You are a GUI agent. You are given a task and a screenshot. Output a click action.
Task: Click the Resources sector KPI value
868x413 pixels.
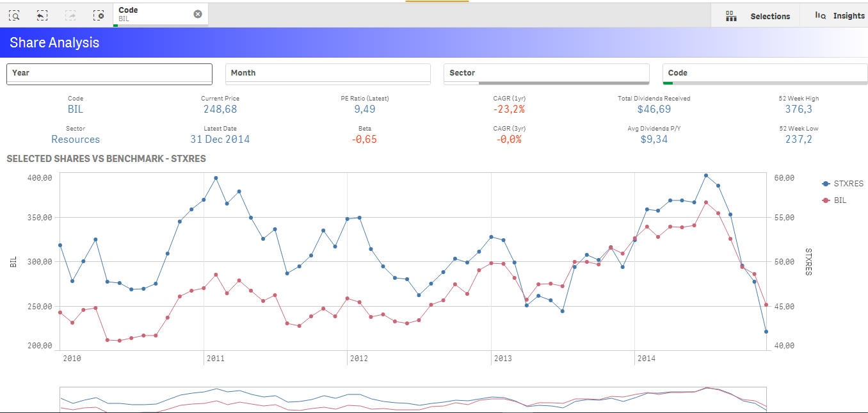(76, 140)
